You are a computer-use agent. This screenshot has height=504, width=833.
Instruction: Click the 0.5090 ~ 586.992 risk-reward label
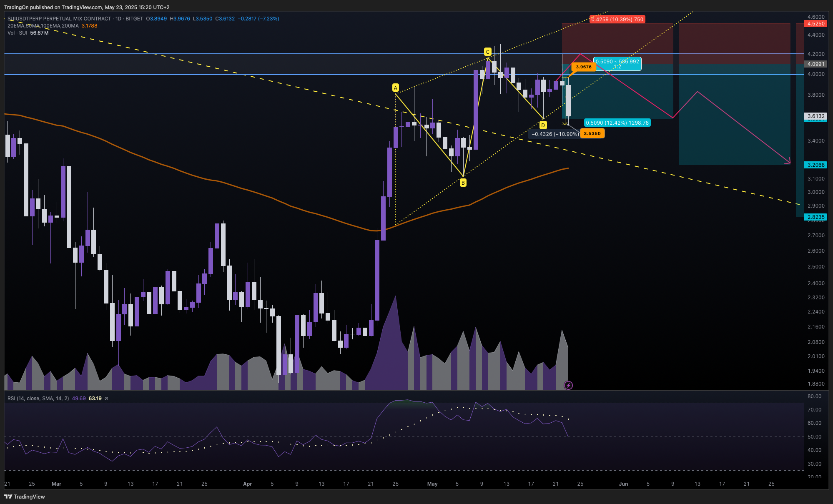[x=617, y=64]
